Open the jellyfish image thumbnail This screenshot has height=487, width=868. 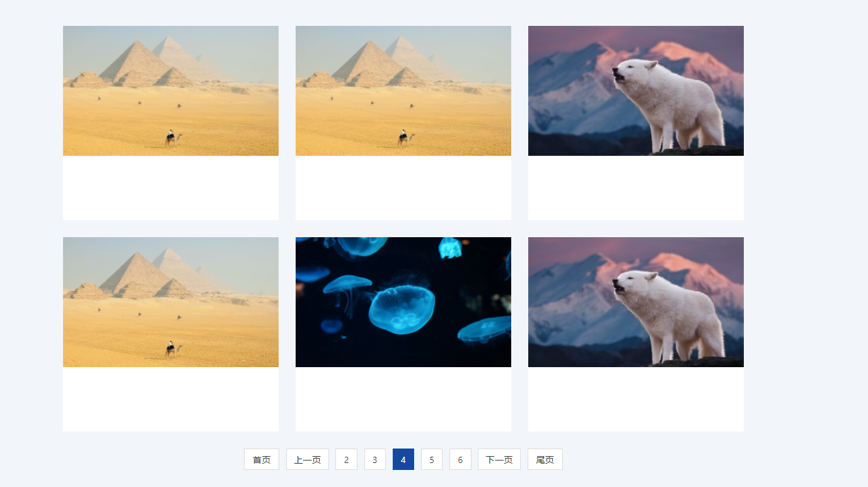tap(403, 302)
